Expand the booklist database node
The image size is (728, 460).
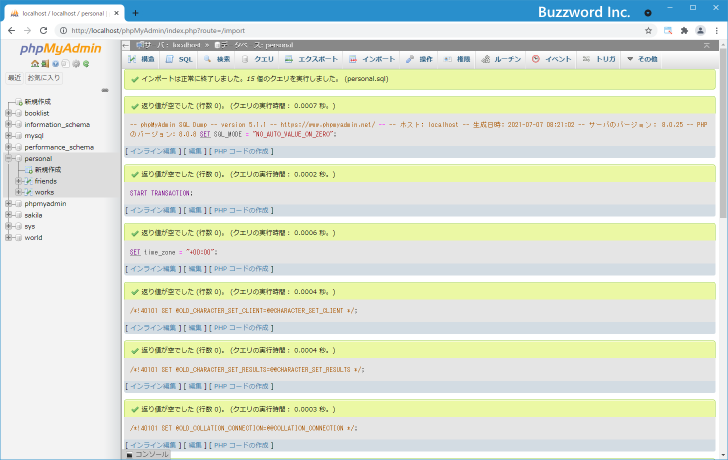click(x=8, y=113)
